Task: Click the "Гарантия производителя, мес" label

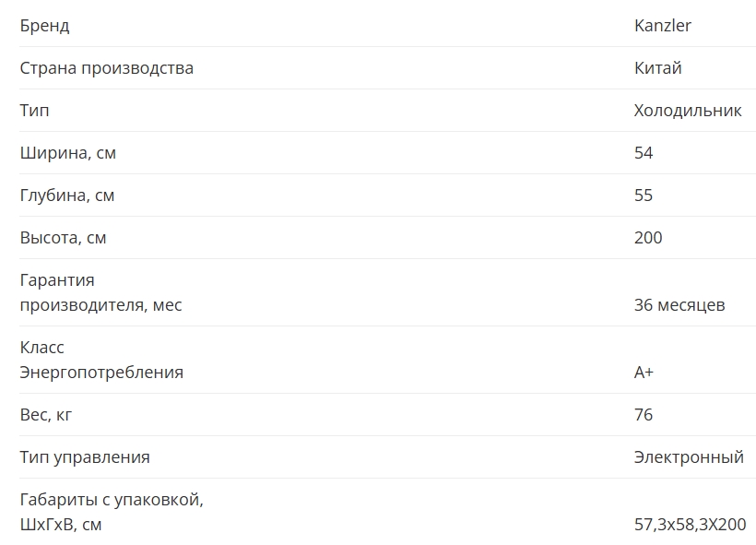Action: click(100, 292)
